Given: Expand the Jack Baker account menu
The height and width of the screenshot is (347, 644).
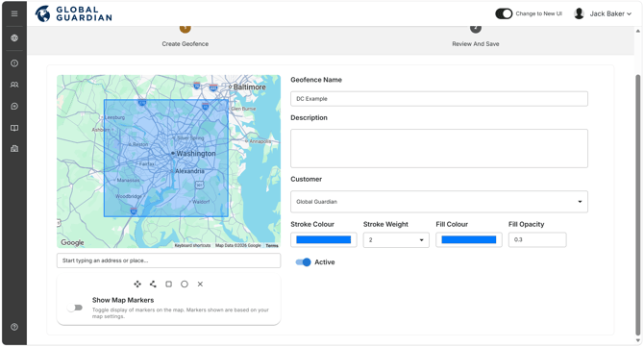Looking at the screenshot, I should (x=610, y=13).
